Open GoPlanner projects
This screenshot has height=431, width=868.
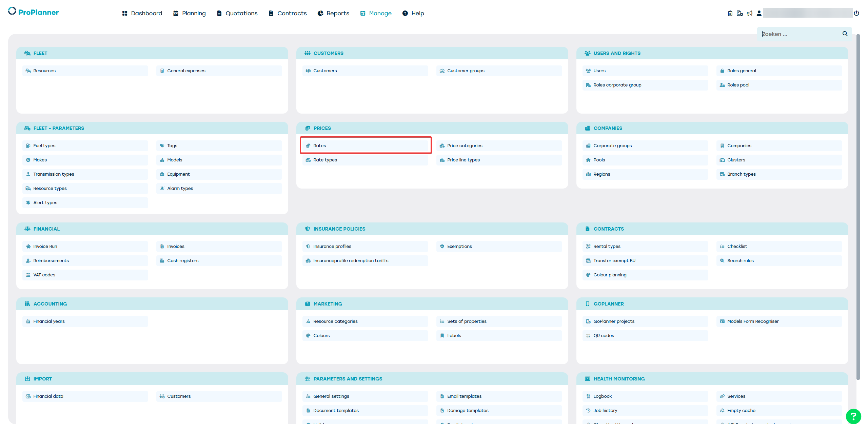[614, 321]
